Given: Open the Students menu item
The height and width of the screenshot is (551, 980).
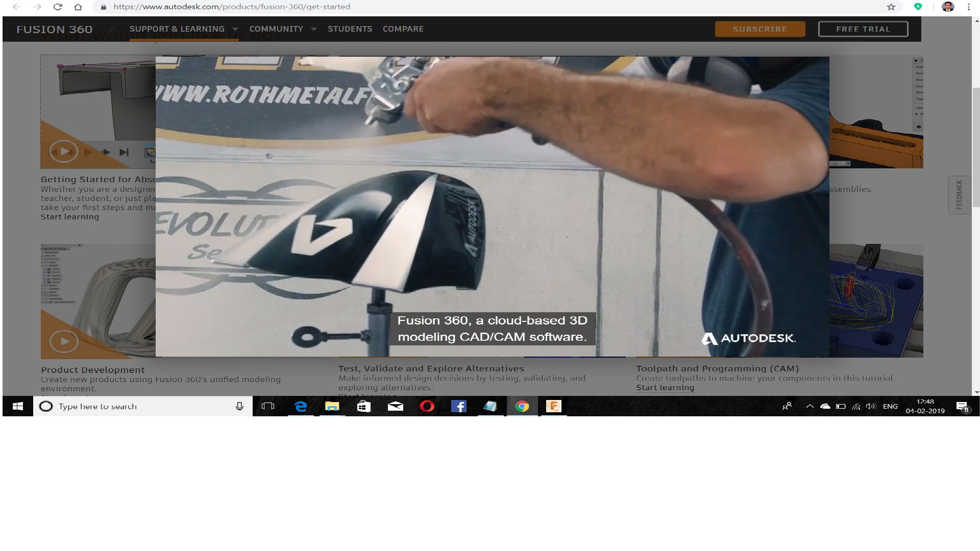Looking at the screenshot, I should click(x=350, y=29).
